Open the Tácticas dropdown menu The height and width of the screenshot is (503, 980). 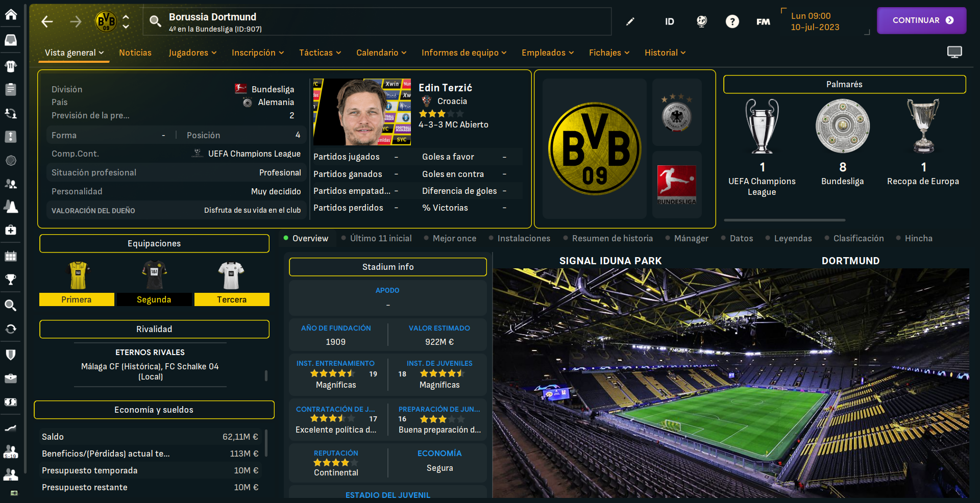pyautogui.click(x=320, y=53)
